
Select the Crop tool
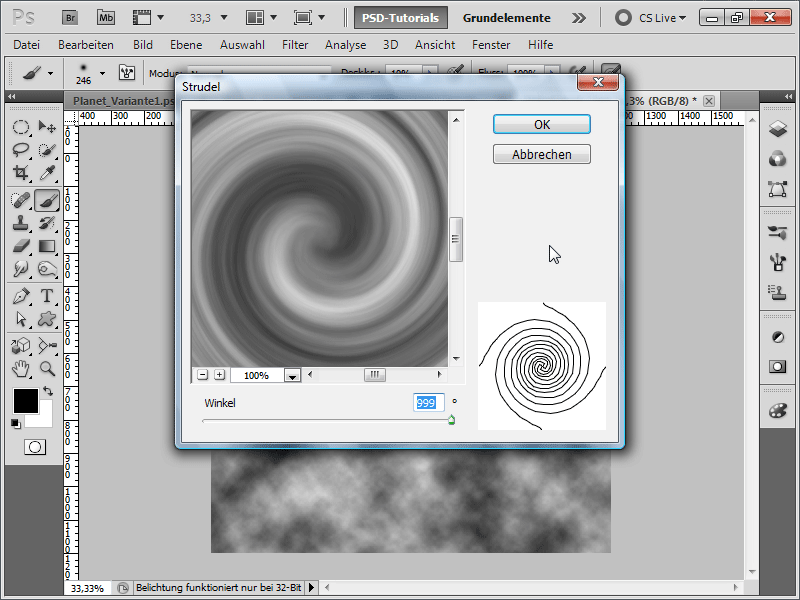(x=20, y=173)
